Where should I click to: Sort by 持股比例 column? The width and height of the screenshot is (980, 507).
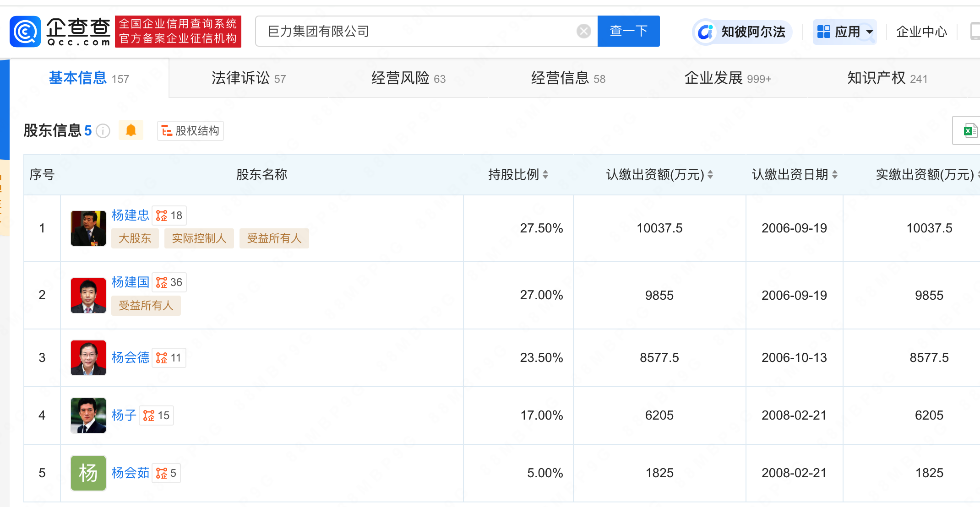[545, 174]
